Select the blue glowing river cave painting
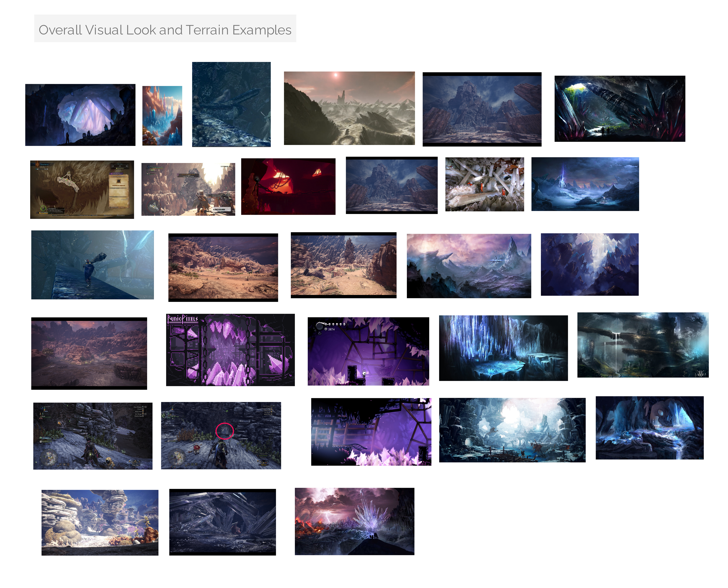 pos(649,428)
